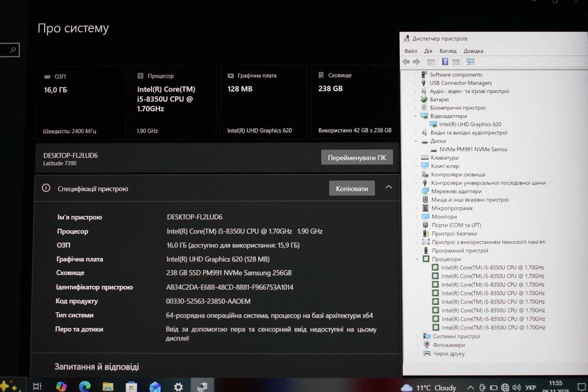Select Контролери універсальної послідовної шини
This screenshot has width=588, height=392.
coord(488,183)
